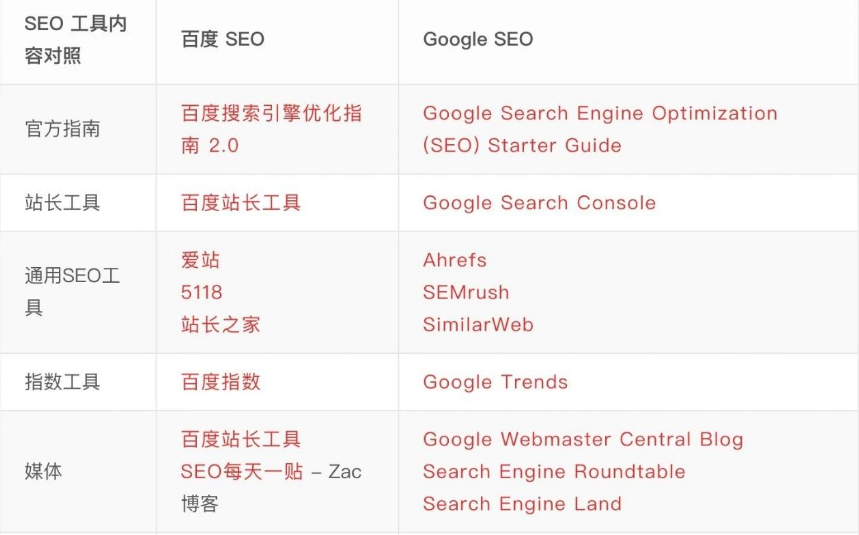The image size is (859, 535).
Task: Open the Ahrefs link
Action: coord(455,260)
